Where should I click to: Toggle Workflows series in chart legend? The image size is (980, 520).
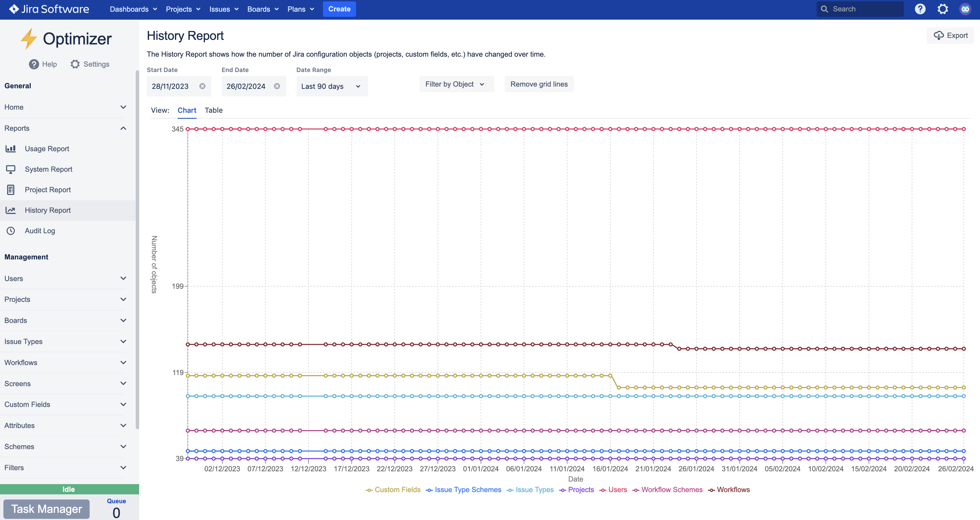click(733, 490)
